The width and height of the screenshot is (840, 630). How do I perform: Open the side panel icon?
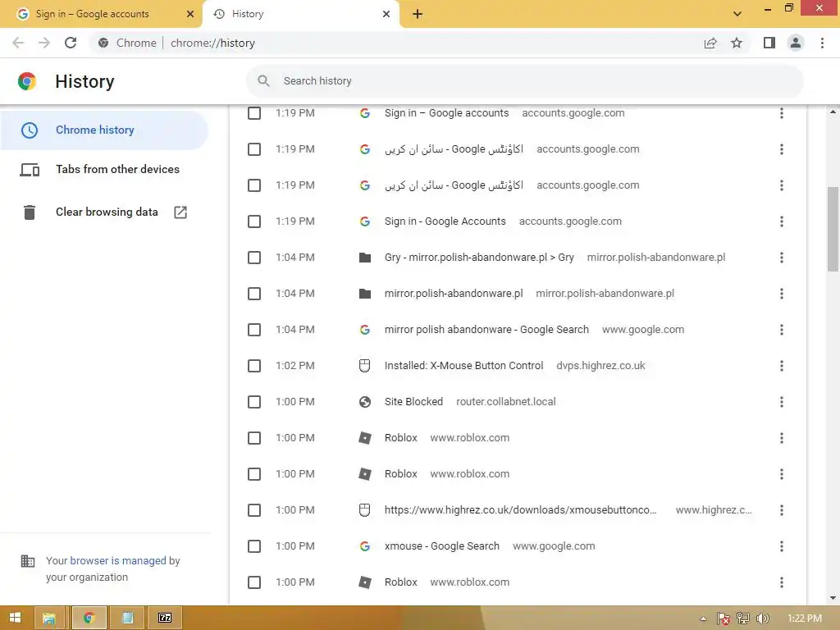[769, 43]
